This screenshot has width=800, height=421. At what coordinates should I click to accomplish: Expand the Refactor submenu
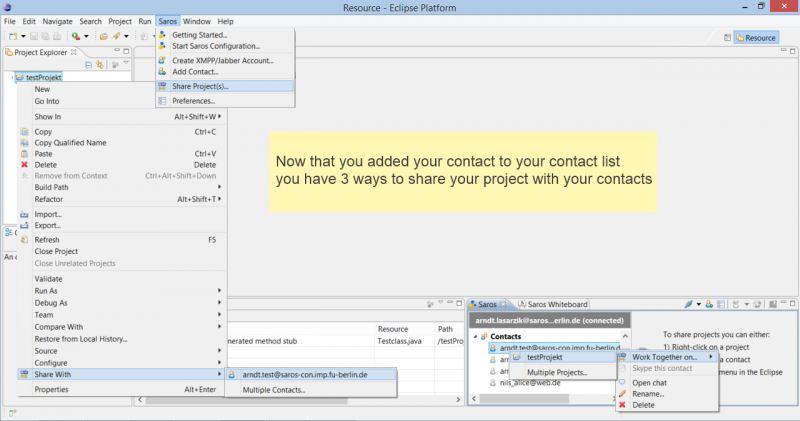click(121, 199)
